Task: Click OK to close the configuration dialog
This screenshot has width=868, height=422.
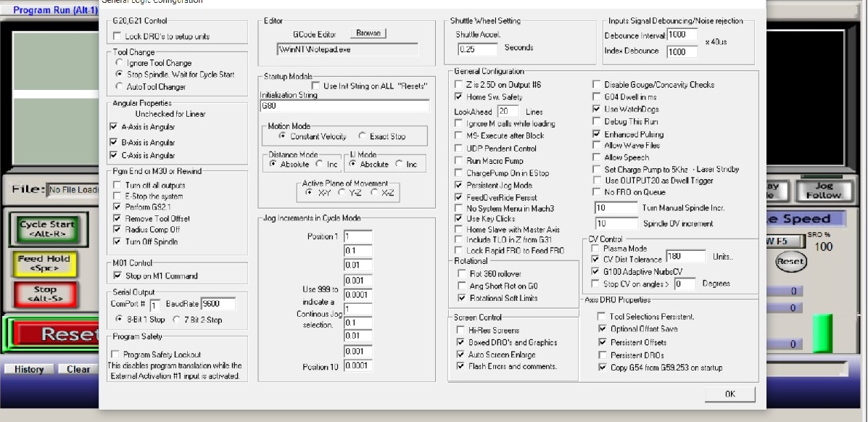Action: (729, 394)
